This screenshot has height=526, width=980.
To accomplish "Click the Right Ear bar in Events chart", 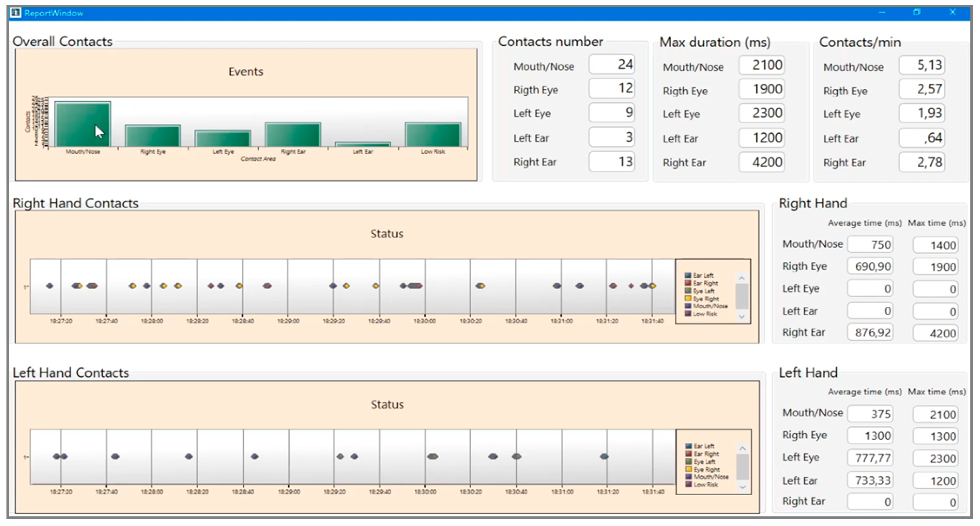I will pos(293,134).
